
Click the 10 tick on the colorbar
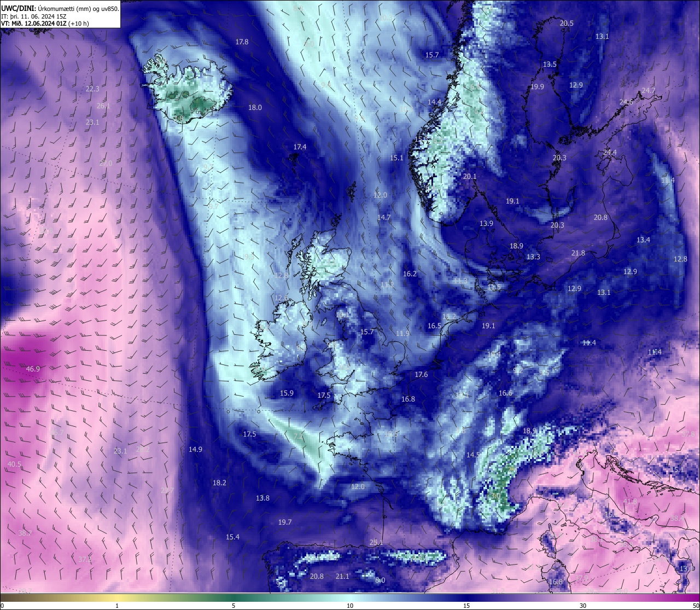tap(350, 606)
